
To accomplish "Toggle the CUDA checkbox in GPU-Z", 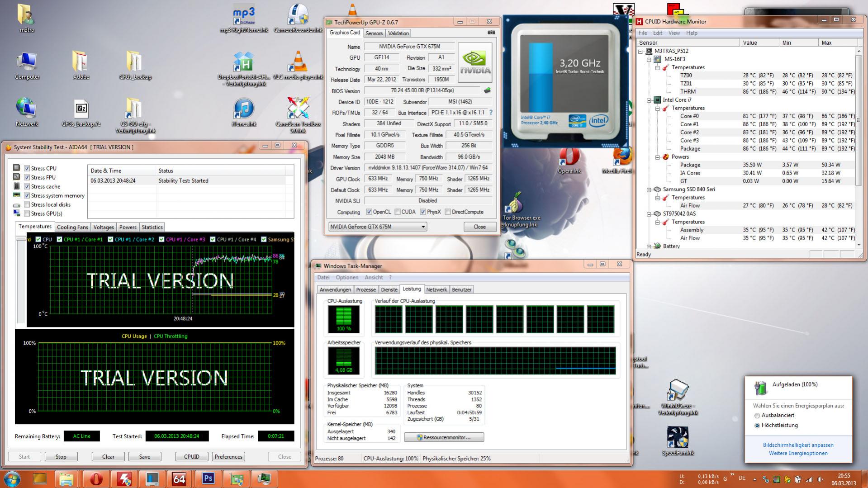I will pos(398,212).
